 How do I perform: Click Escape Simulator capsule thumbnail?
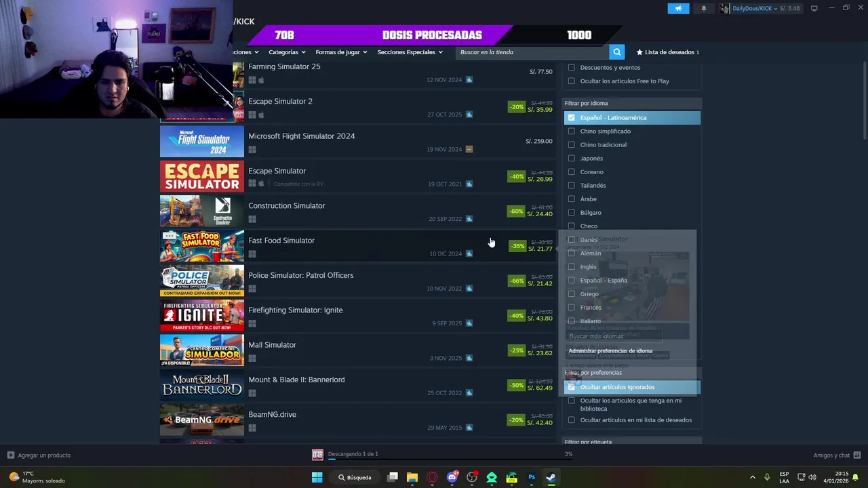click(202, 176)
